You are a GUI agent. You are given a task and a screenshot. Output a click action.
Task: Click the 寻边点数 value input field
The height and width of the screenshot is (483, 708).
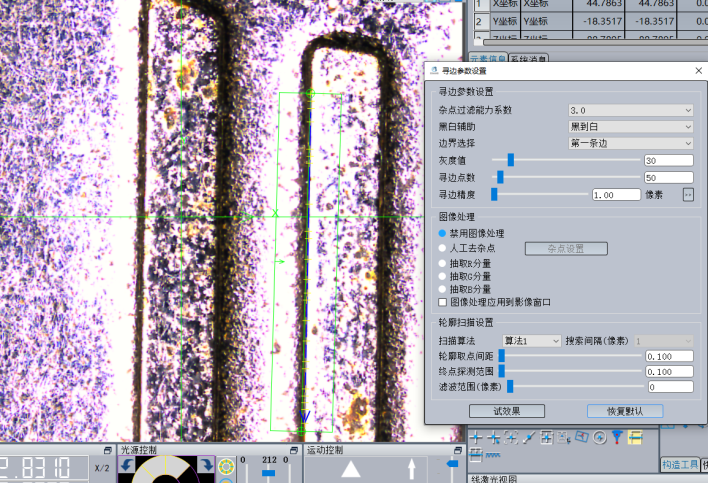668,177
